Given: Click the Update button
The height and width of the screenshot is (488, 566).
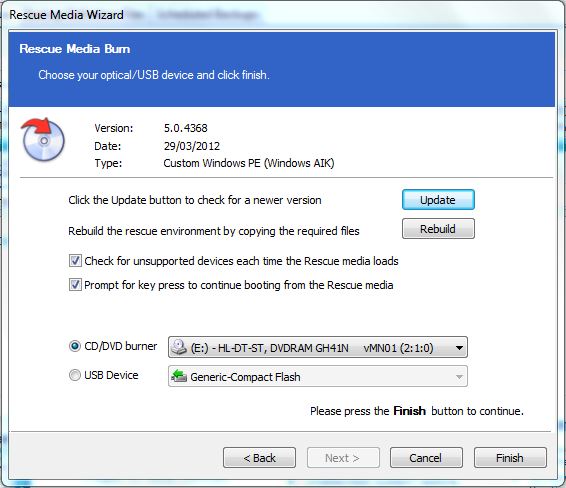Looking at the screenshot, I should (438, 200).
